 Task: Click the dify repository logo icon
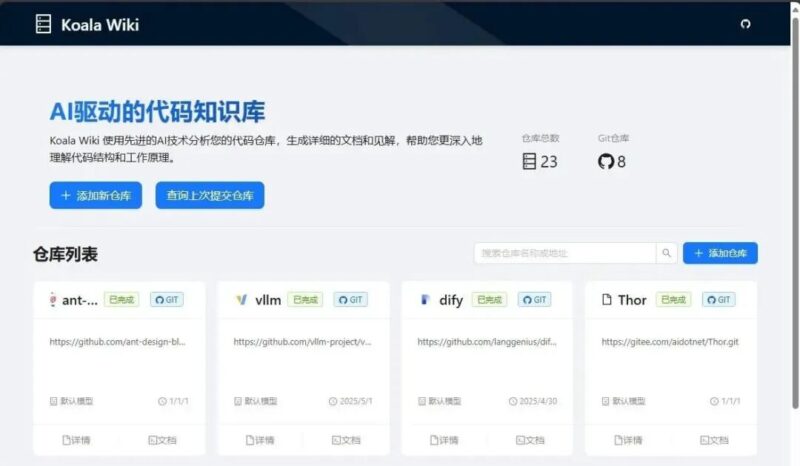(424, 300)
